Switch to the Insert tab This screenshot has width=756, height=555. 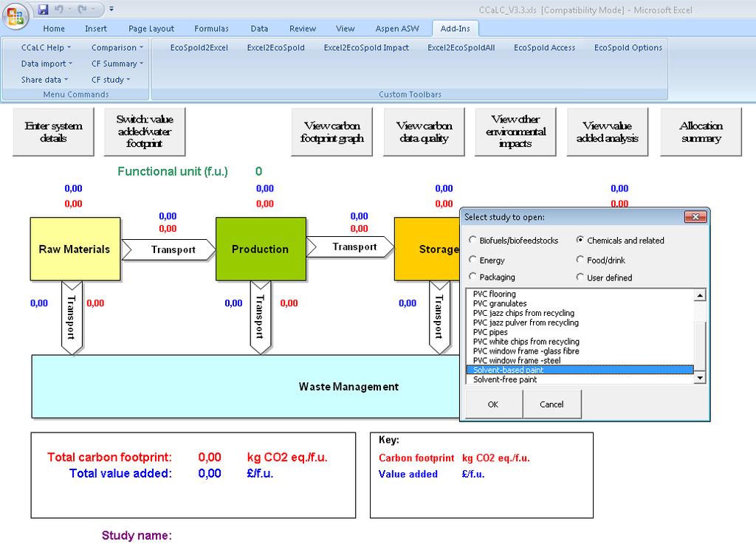(x=96, y=29)
